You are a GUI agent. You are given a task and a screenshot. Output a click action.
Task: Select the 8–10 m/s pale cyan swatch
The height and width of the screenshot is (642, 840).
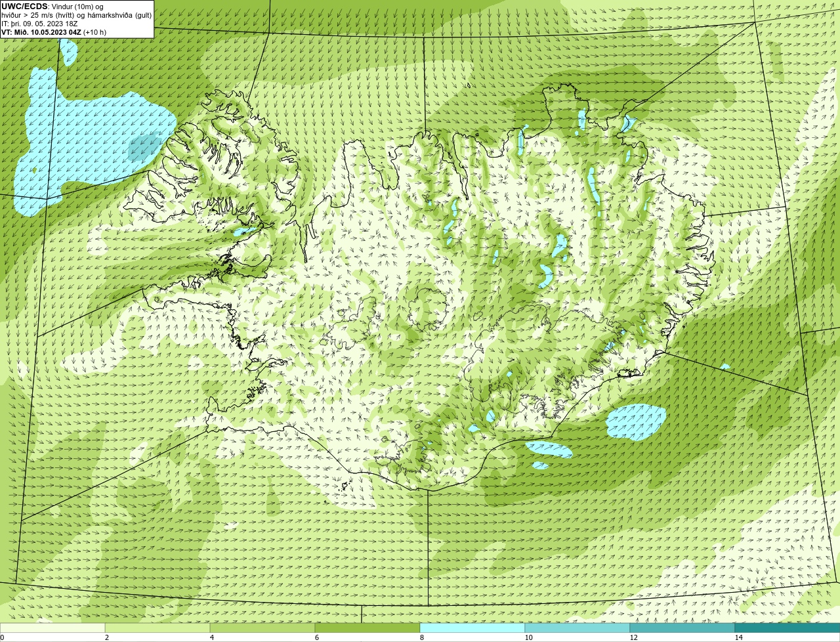point(472,628)
